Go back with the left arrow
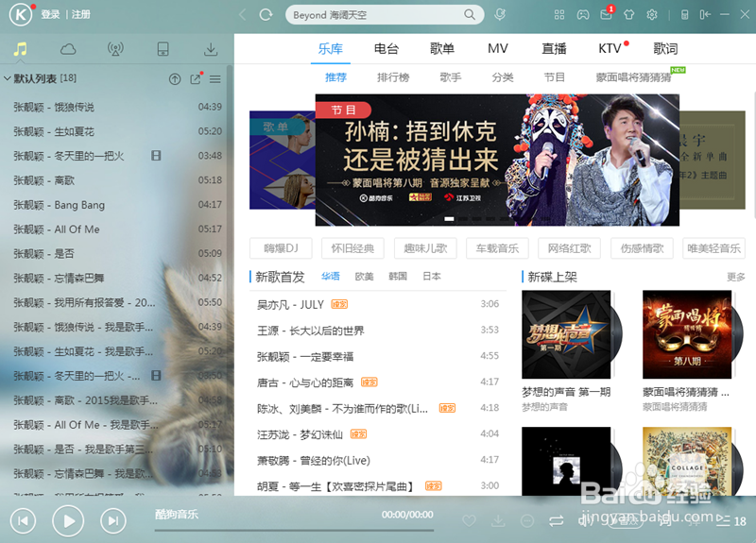Image resolution: width=756 pixels, height=543 pixels. click(x=243, y=15)
